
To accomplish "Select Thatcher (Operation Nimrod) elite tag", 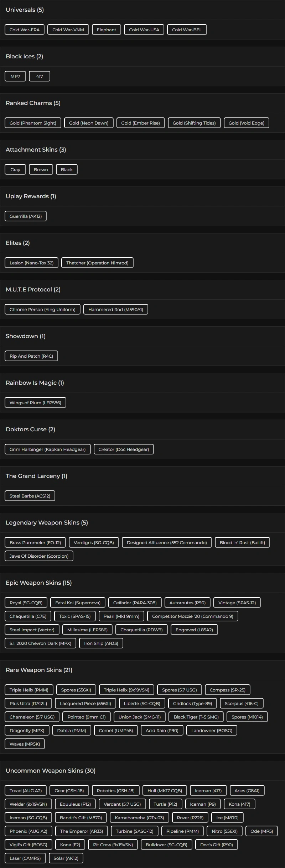I will tap(97, 263).
